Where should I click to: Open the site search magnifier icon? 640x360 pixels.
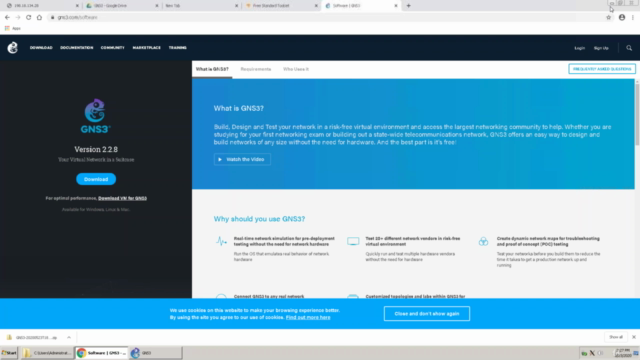pos(629,48)
